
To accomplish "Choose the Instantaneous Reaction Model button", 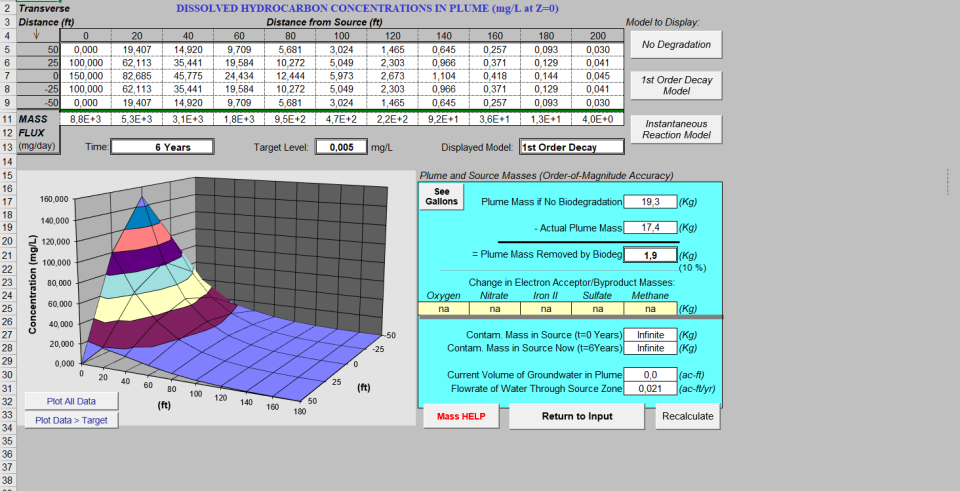I will coord(676,128).
